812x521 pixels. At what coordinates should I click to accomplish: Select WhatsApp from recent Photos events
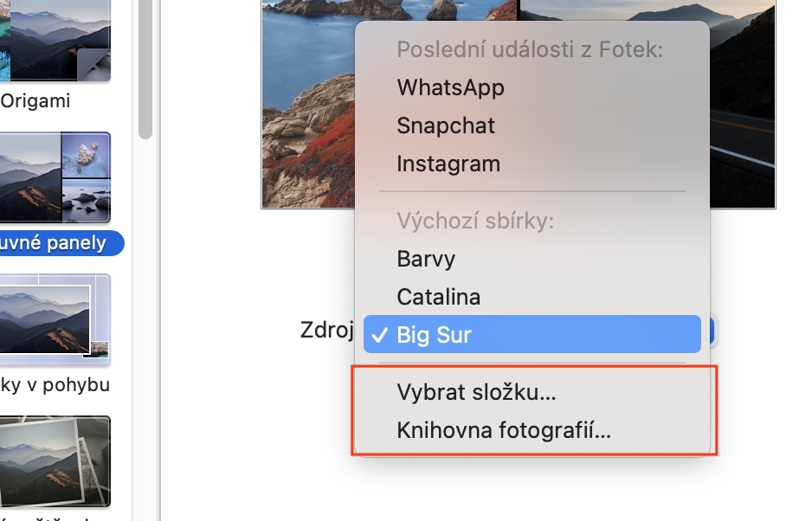pyautogui.click(x=532, y=87)
